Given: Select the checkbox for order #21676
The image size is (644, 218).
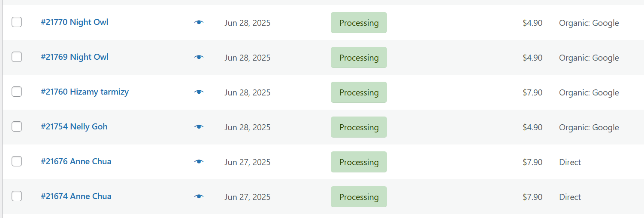Looking at the screenshot, I should 17,161.
